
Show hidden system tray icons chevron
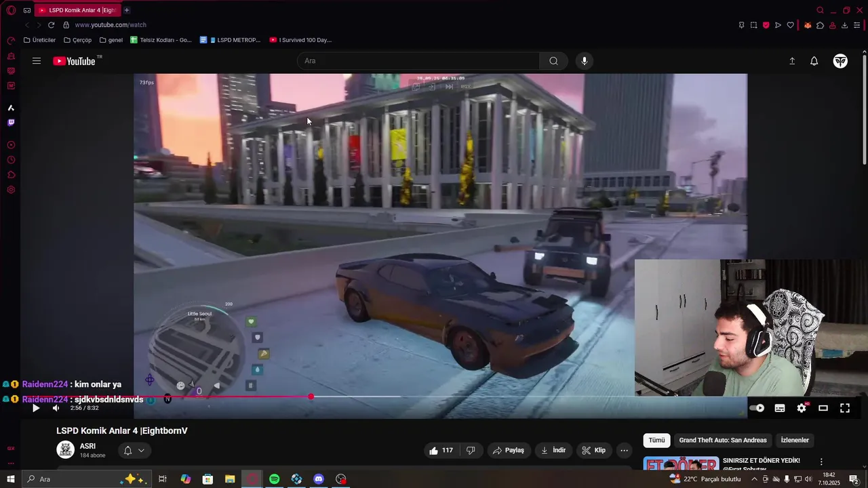(754, 479)
